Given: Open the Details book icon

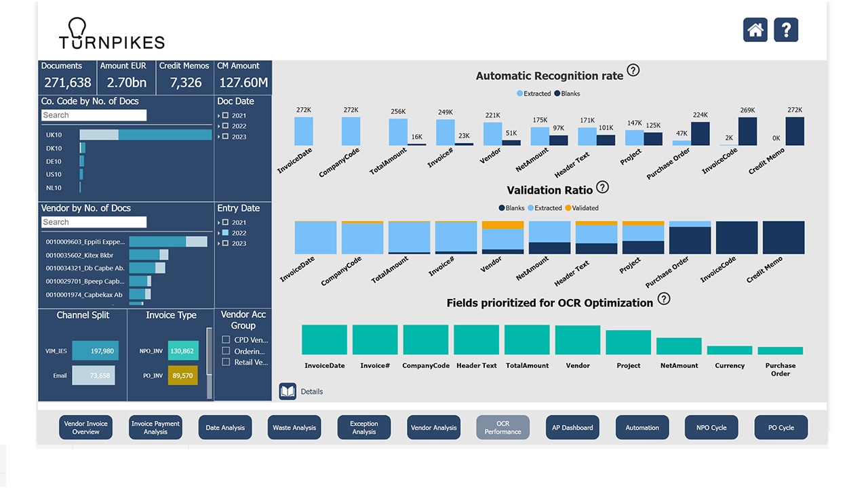Looking at the screenshot, I should point(288,391).
